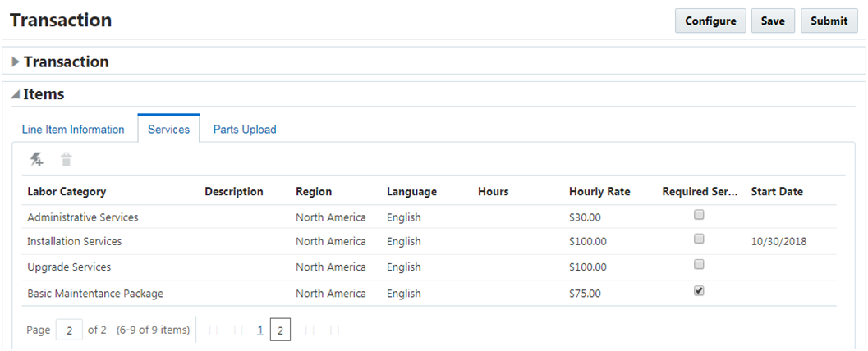
Task: Open the Parts Upload tab
Action: coord(245,130)
